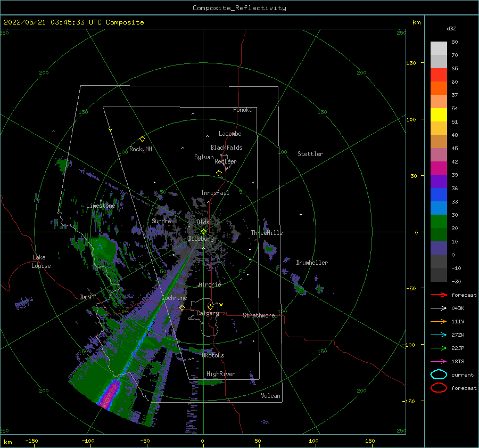Pick the darkest gray -30 dBZ swatch

pos(439,275)
